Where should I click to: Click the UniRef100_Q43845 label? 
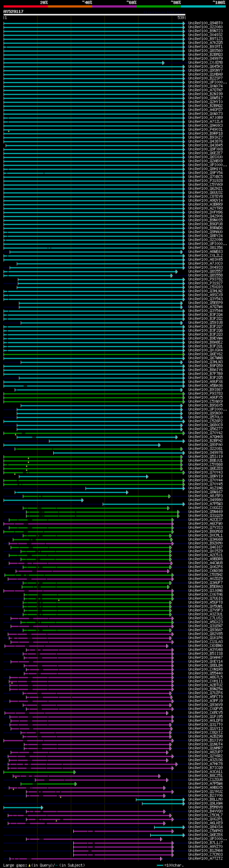[205, 145]
